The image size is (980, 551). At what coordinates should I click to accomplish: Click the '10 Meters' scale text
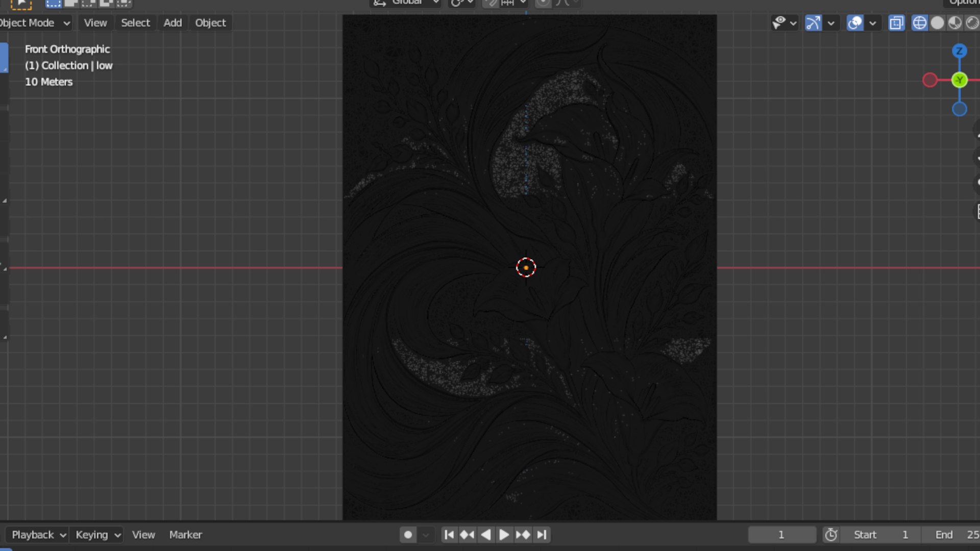49,82
